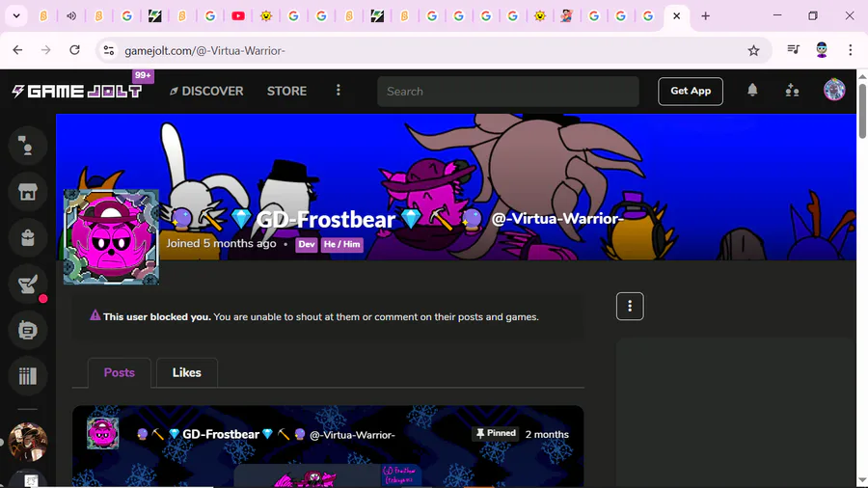Bookmark this page with the star
Screen dimensions: 868x488
click(x=753, y=50)
